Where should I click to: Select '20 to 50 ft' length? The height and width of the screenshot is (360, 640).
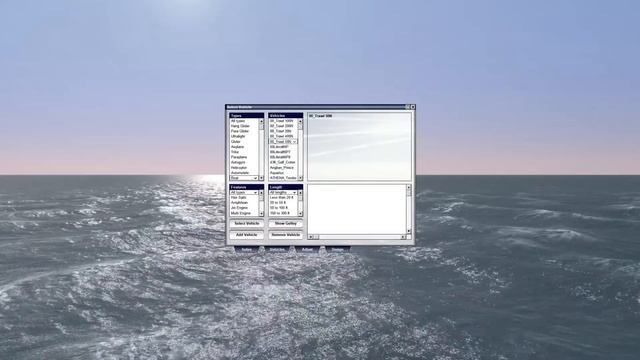pyautogui.click(x=278, y=203)
